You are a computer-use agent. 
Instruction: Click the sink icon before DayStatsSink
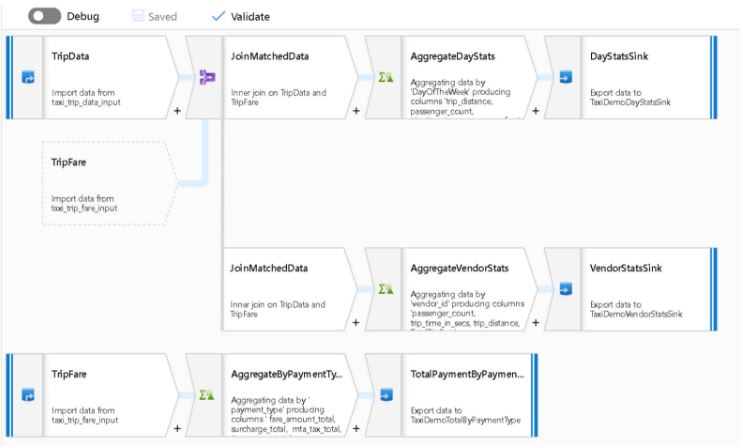(565, 78)
